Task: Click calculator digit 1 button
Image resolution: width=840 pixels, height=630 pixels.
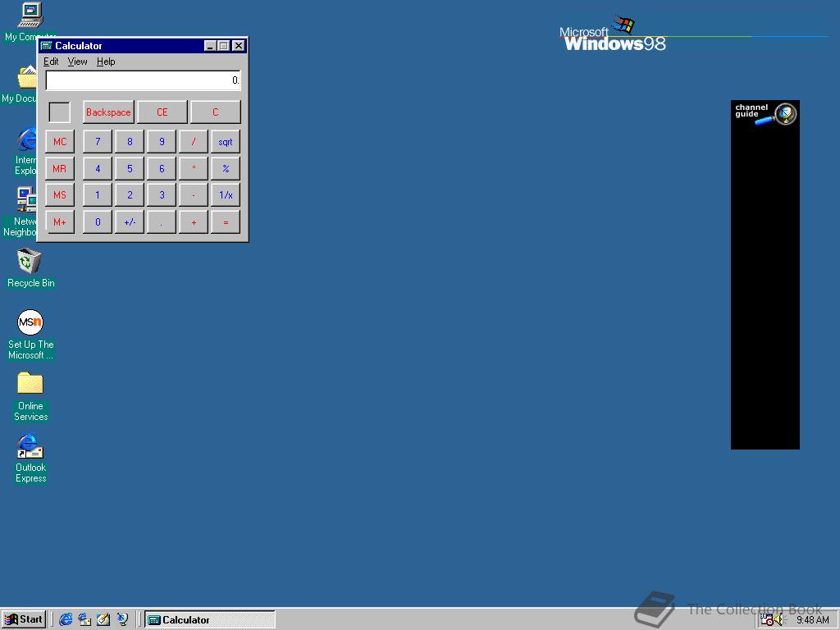Action: pyautogui.click(x=98, y=195)
